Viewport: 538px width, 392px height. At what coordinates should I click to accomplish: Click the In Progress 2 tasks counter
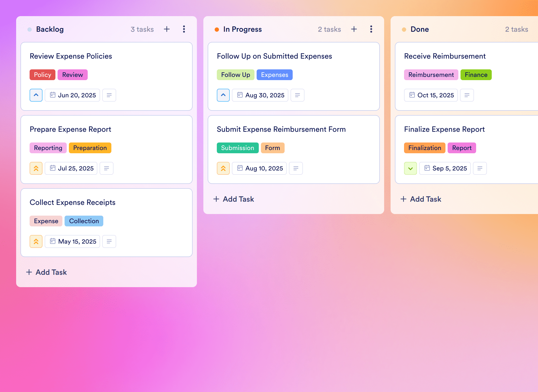pyautogui.click(x=330, y=29)
